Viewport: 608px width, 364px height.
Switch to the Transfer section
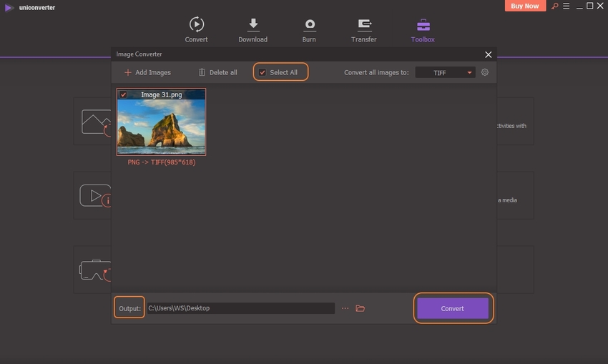(x=364, y=25)
